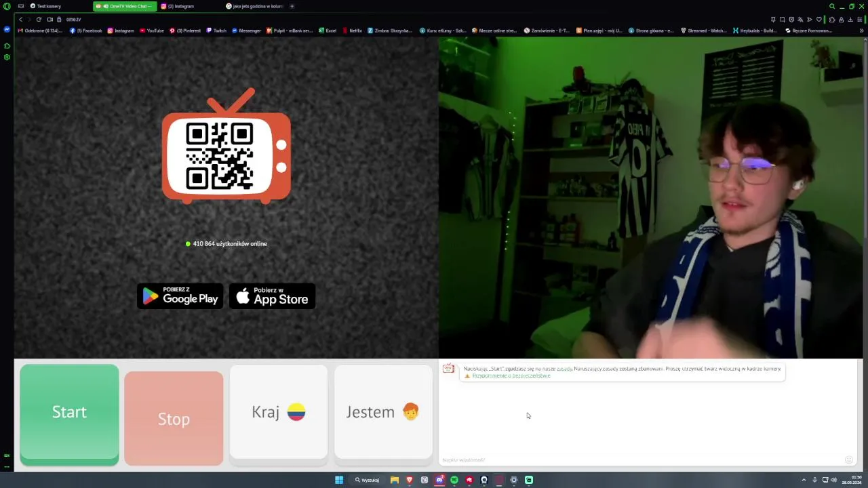The height and width of the screenshot is (488, 868).
Task: Click the Google Play download badge
Action: click(x=180, y=296)
